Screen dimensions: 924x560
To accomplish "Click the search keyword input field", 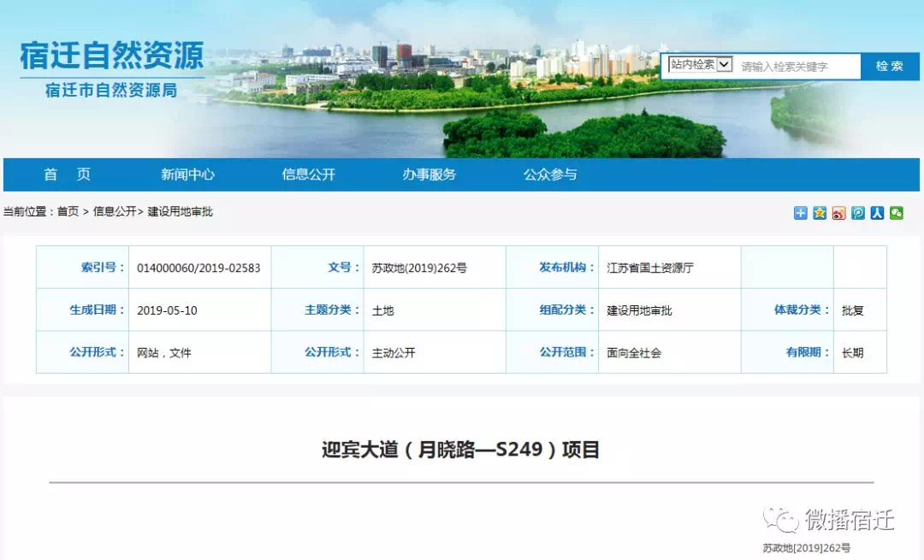I will point(797,66).
